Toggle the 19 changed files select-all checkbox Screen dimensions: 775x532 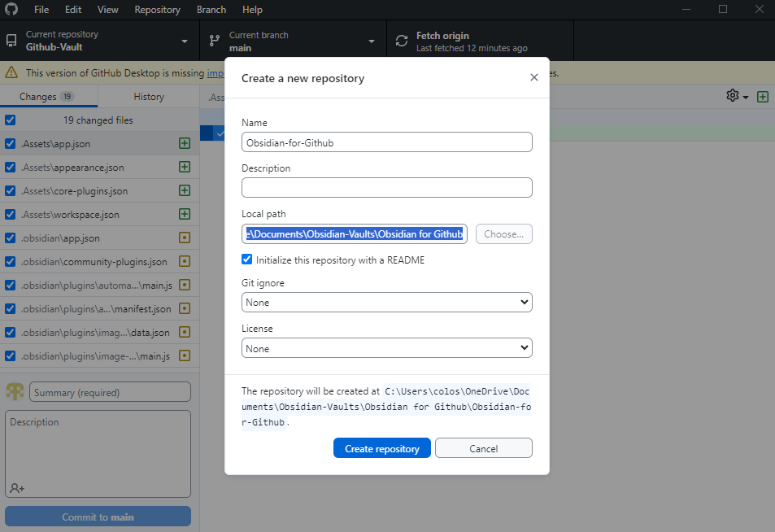tap(10, 120)
